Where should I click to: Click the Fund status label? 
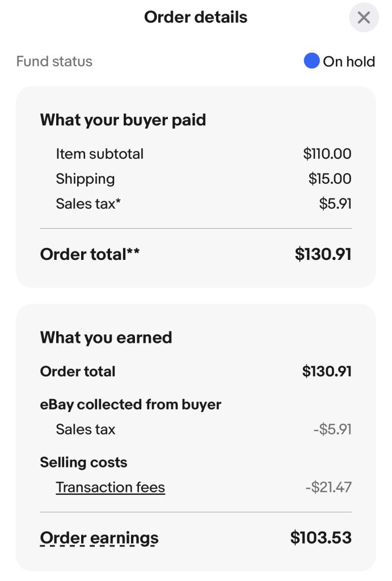coord(53,61)
